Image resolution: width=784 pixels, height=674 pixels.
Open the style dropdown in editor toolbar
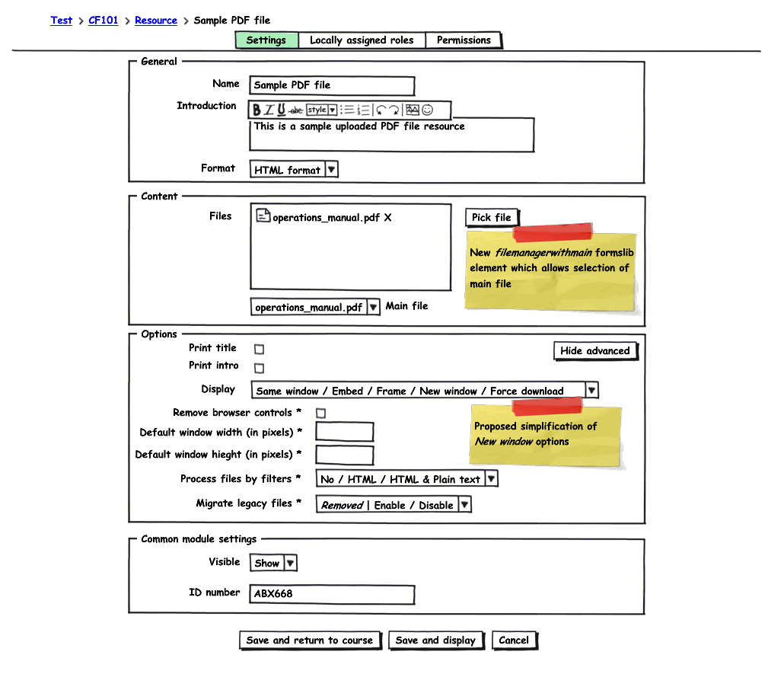321,110
